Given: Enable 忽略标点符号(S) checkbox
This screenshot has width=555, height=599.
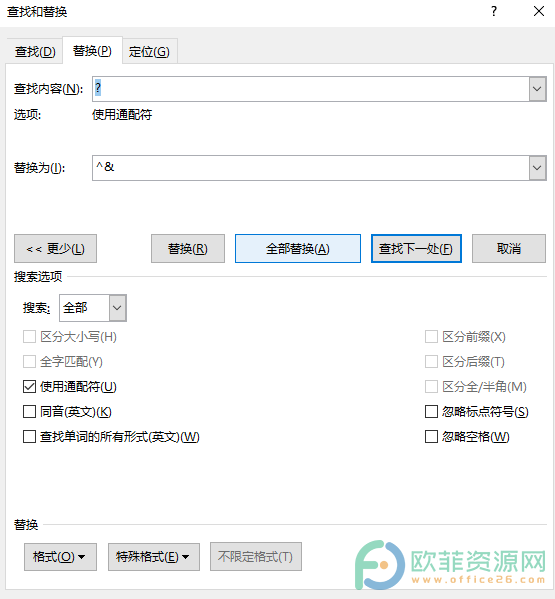Looking at the screenshot, I should [431, 412].
